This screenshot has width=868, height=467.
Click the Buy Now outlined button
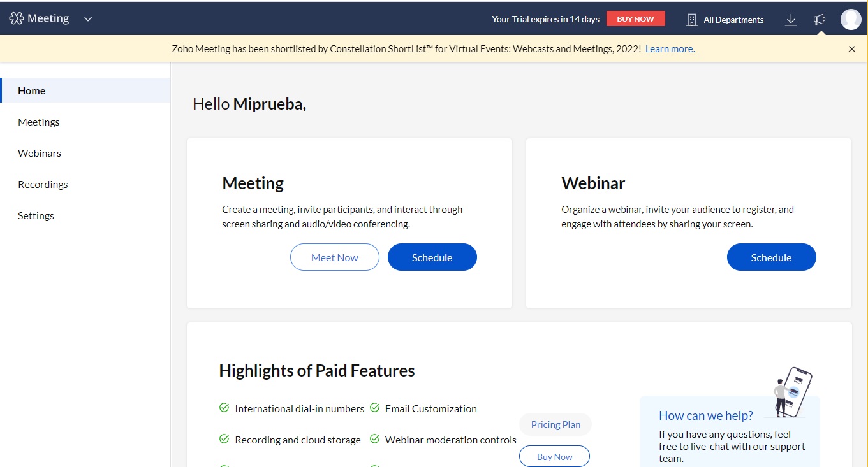(554, 456)
